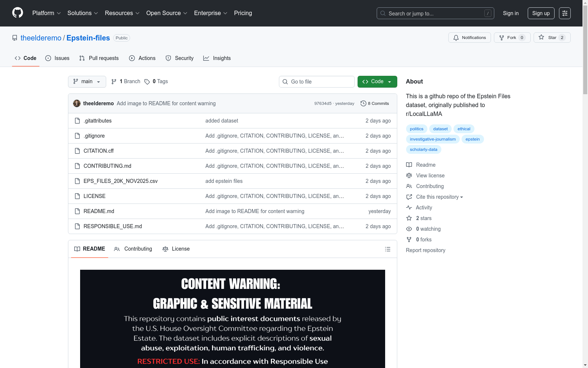Expand the Enterprise menu

coord(211,13)
